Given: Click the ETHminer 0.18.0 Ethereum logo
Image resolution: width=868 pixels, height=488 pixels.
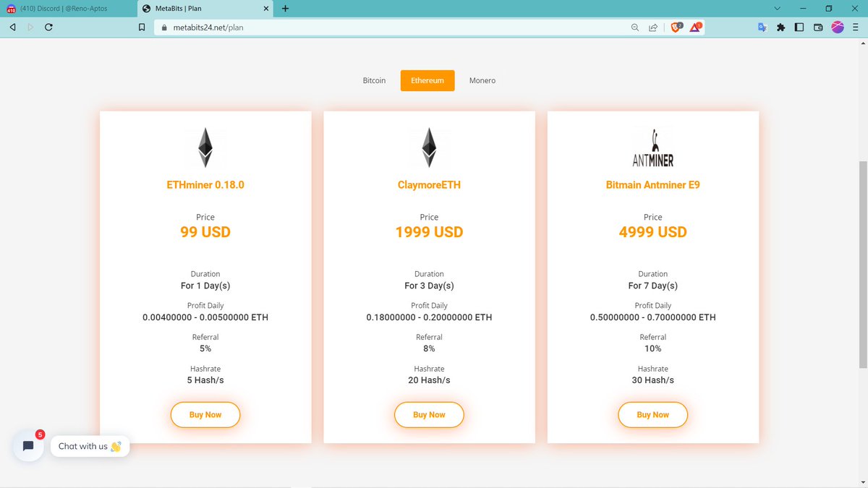Looking at the screenshot, I should pyautogui.click(x=205, y=147).
